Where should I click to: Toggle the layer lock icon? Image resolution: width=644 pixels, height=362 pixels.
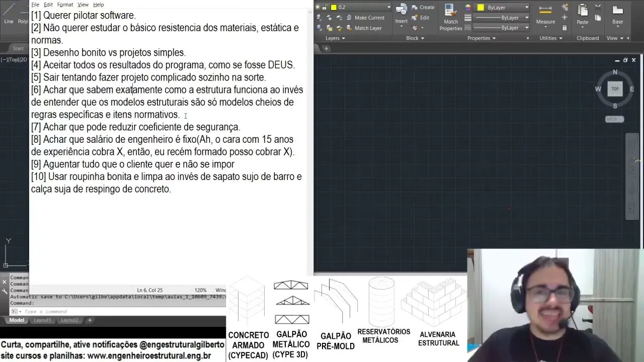[x=325, y=7]
